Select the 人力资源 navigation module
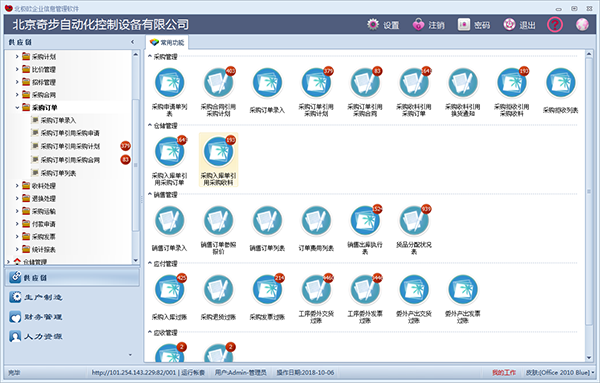 click(72, 336)
